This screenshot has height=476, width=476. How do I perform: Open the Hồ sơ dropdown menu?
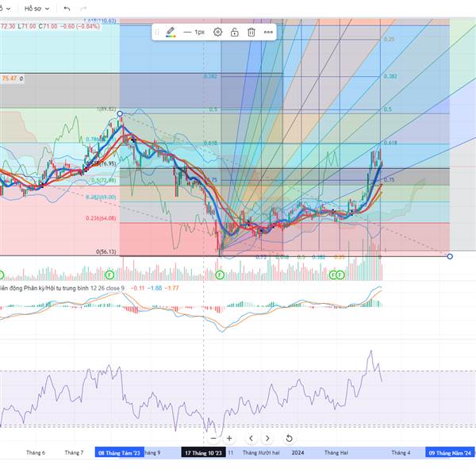(x=36, y=9)
